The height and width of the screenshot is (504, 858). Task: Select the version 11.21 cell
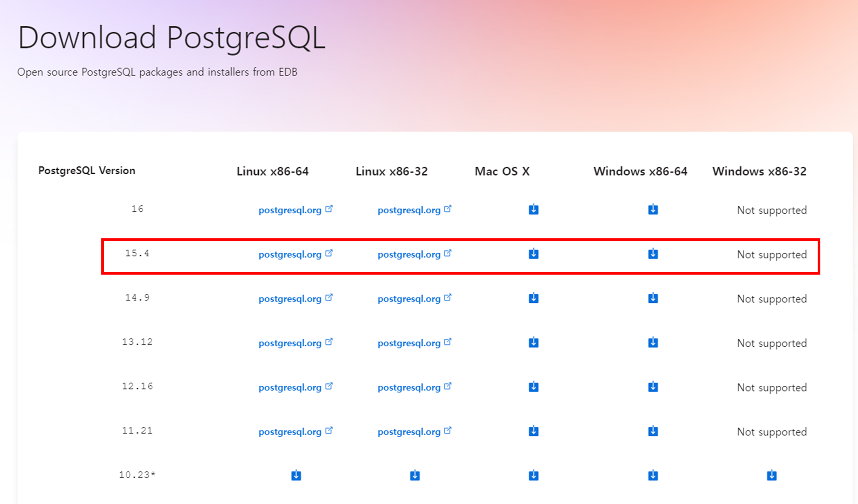(137, 431)
